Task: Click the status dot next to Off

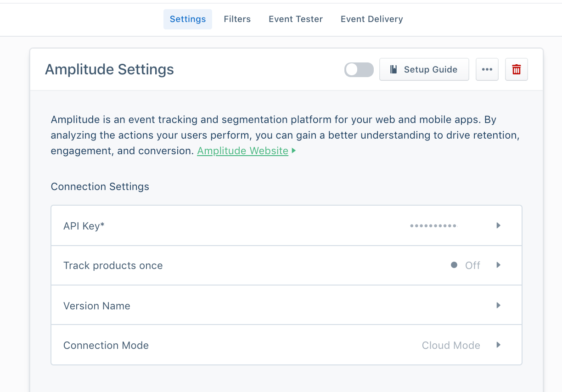Action: pos(454,265)
